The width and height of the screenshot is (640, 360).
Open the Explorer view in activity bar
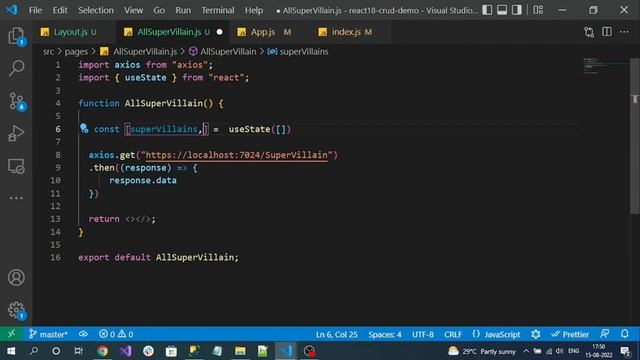[x=16, y=36]
